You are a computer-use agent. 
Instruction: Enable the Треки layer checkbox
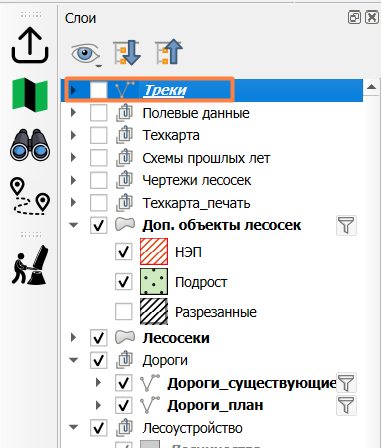pyautogui.click(x=99, y=90)
